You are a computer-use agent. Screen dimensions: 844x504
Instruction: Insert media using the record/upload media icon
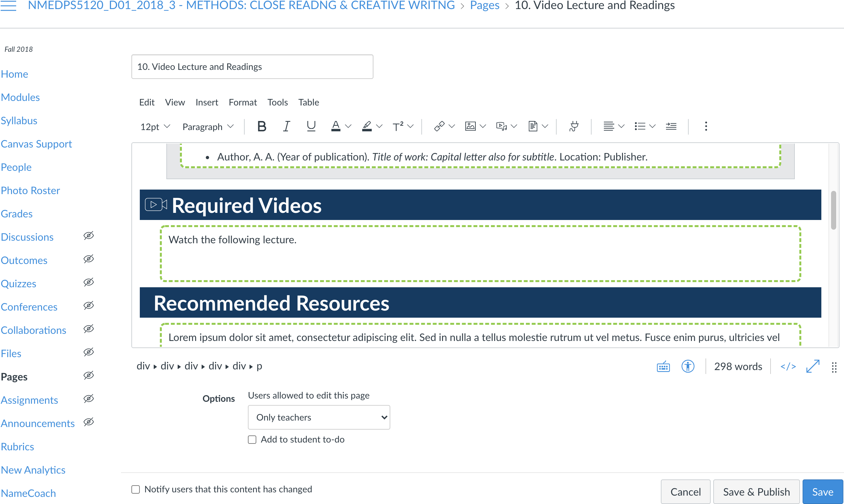tap(502, 126)
